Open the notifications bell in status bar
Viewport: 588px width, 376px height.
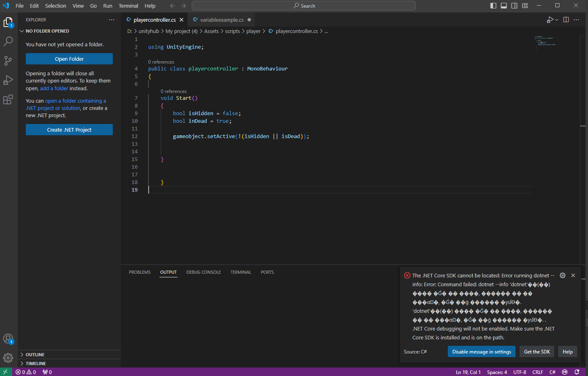pos(577,372)
